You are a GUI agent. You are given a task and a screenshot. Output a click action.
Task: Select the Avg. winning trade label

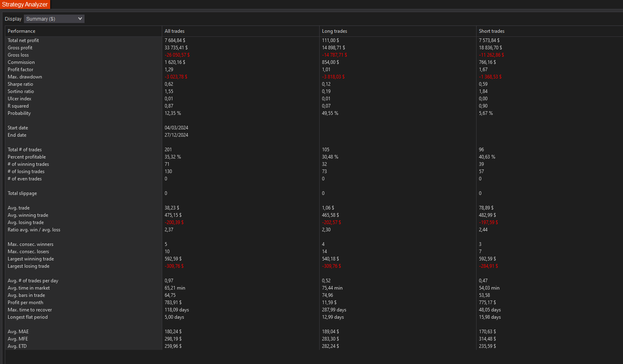pos(28,215)
